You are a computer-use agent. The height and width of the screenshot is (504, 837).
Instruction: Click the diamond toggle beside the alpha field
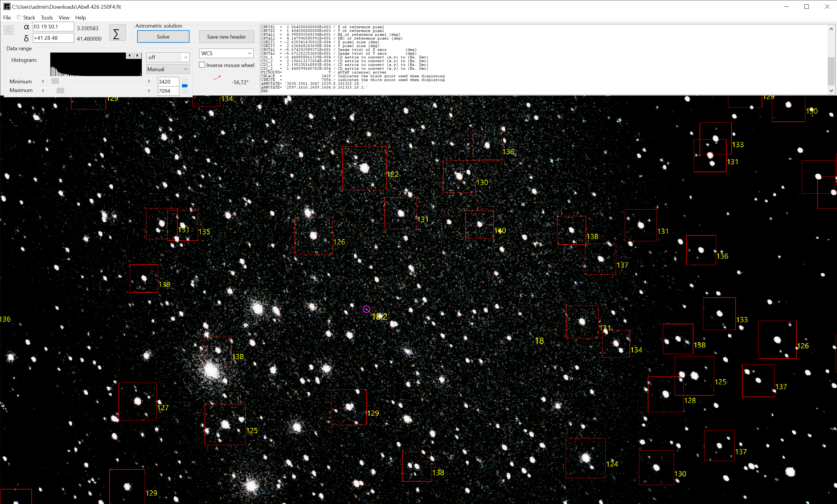[8, 30]
